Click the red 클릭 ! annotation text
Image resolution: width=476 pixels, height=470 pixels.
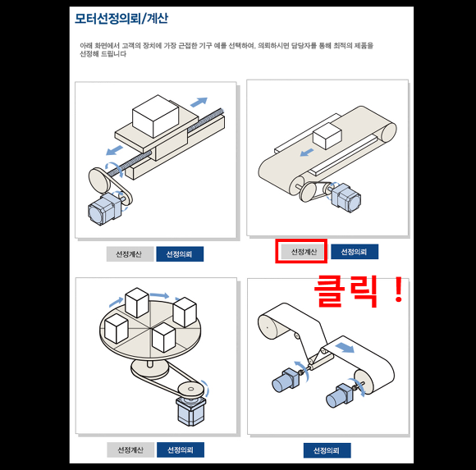point(359,291)
